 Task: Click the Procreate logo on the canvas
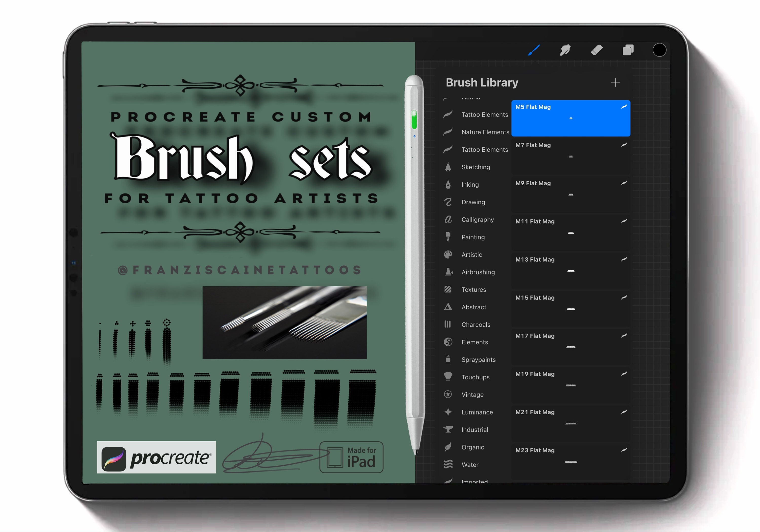(157, 457)
